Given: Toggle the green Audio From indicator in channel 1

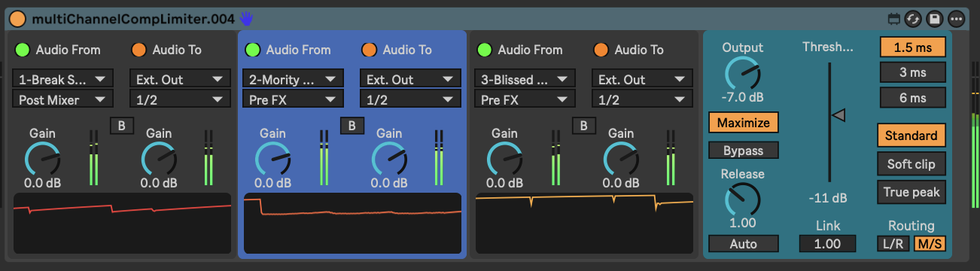Looking at the screenshot, I should pyautogui.click(x=23, y=50).
